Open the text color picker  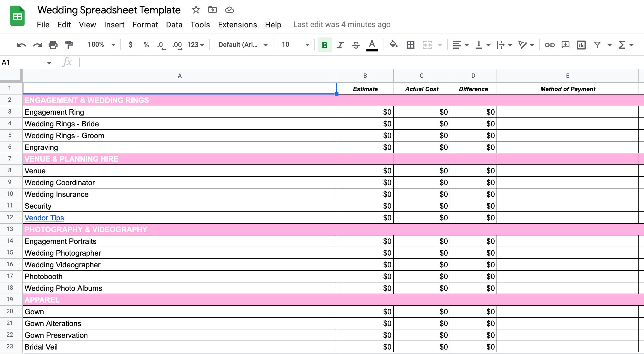pyautogui.click(x=372, y=44)
